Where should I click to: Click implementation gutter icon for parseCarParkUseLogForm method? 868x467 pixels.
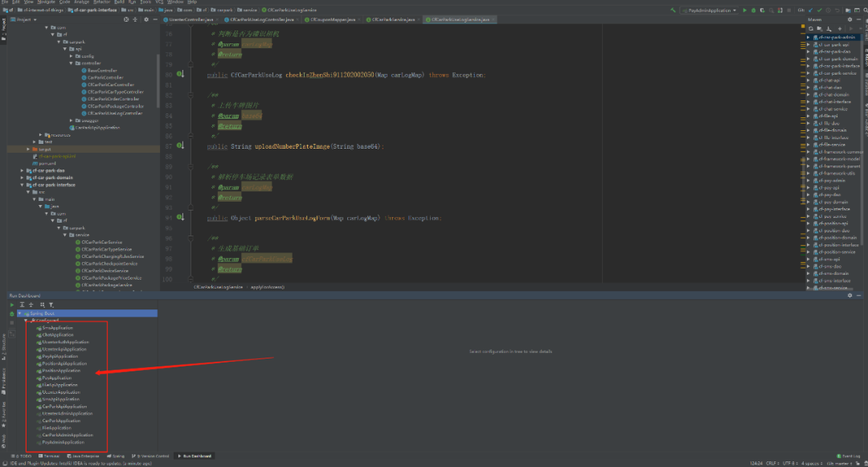[181, 217]
